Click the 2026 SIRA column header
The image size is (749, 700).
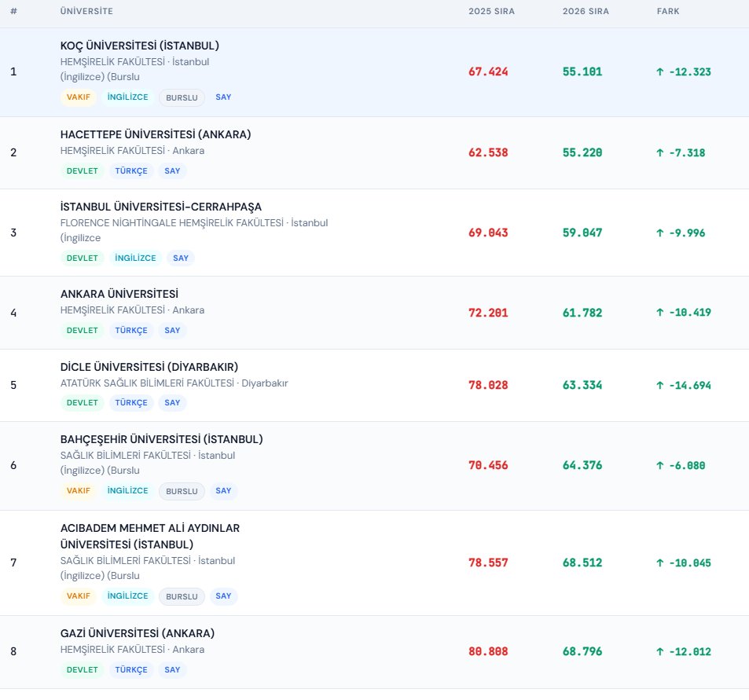[x=586, y=11]
